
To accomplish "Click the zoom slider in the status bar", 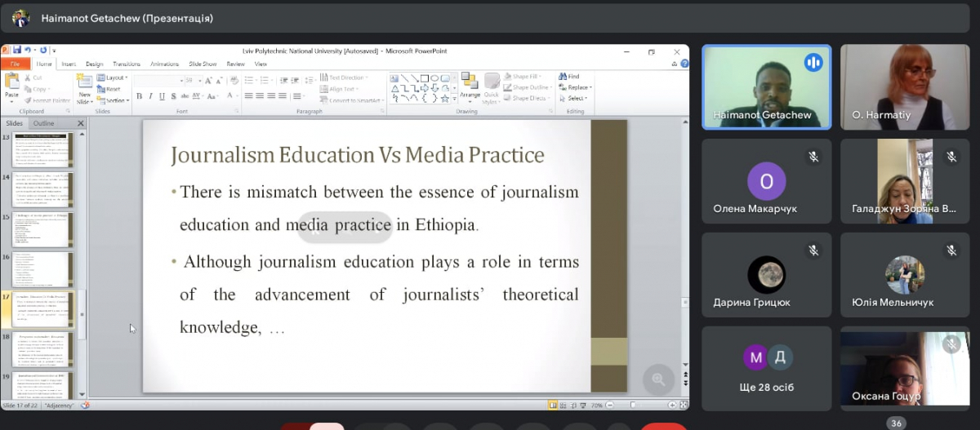I will click(x=631, y=405).
